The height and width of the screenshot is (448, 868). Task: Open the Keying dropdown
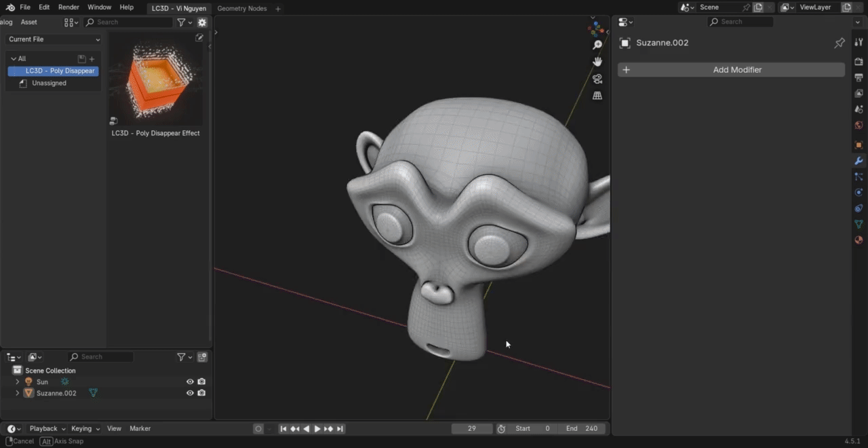point(85,429)
